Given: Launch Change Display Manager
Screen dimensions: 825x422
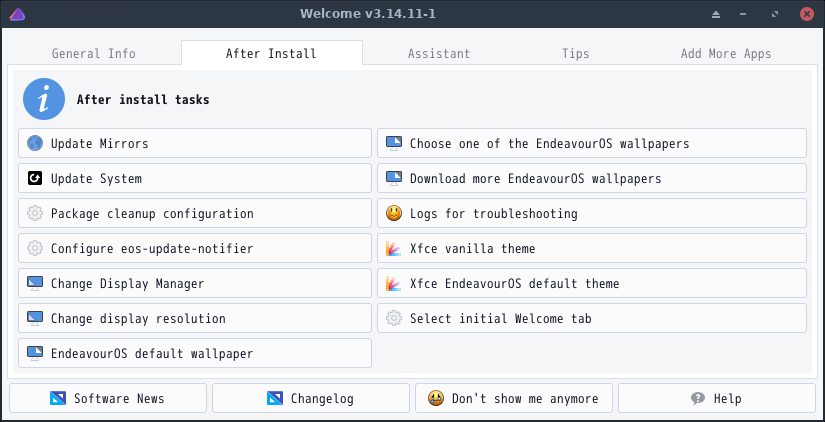Looking at the screenshot, I should (x=195, y=283).
